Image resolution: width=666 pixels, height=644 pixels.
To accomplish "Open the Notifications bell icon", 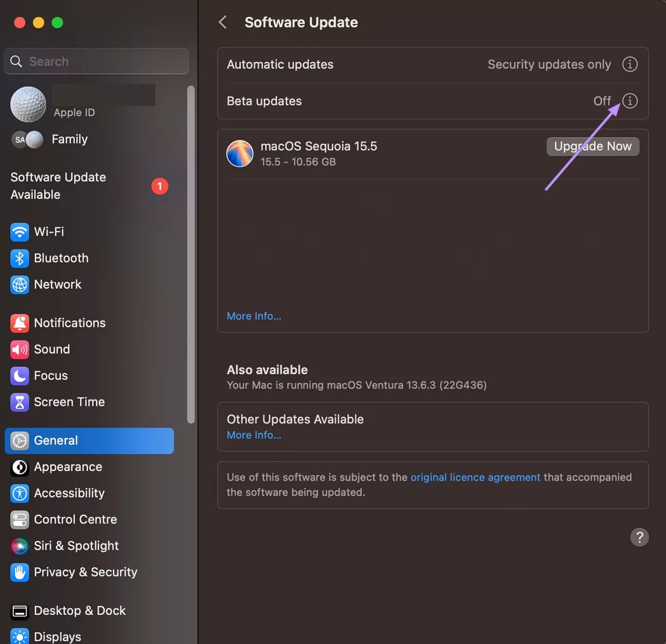I will pos(19,323).
